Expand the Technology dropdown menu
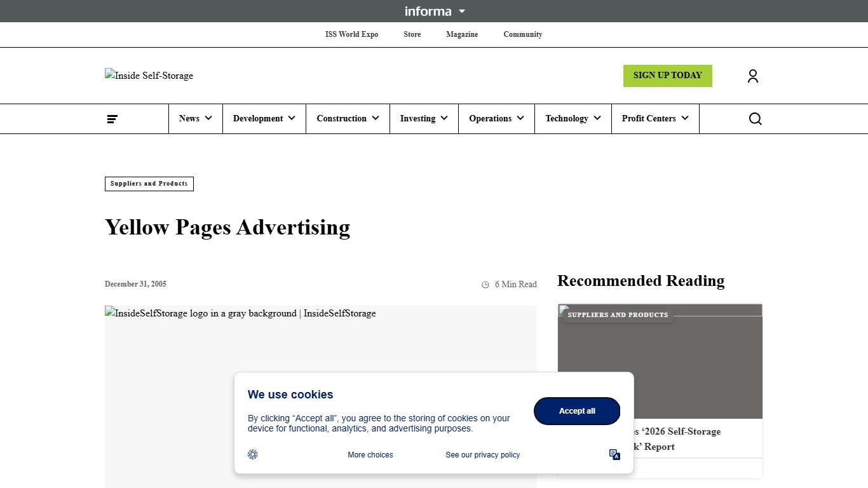The width and height of the screenshot is (868, 488). point(573,118)
